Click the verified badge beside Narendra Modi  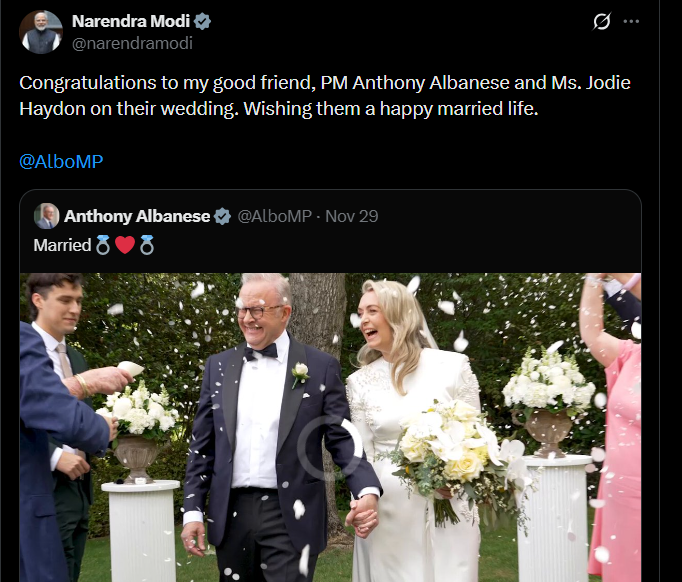coord(202,21)
